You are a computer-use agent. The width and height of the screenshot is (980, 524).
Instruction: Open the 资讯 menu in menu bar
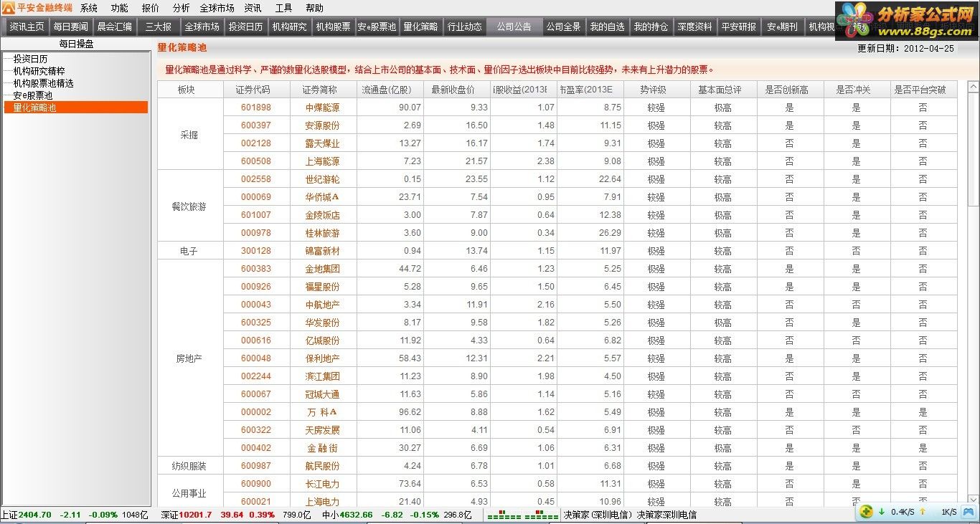[253, 8]
